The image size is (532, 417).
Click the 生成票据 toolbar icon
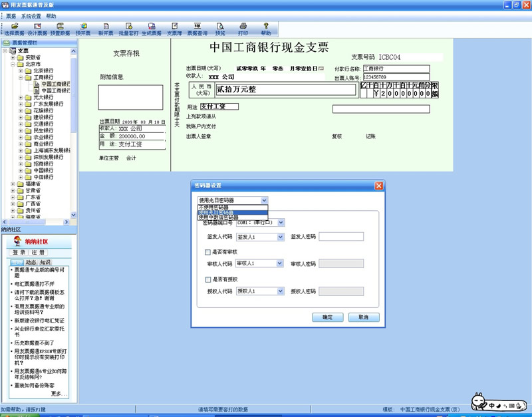coord(152,26)
